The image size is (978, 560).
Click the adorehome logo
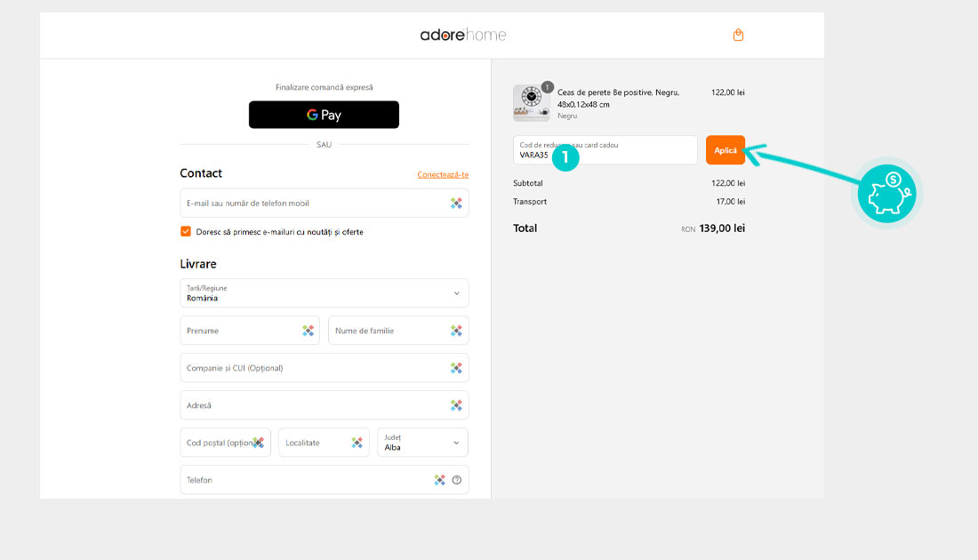(x=463, y=36)
